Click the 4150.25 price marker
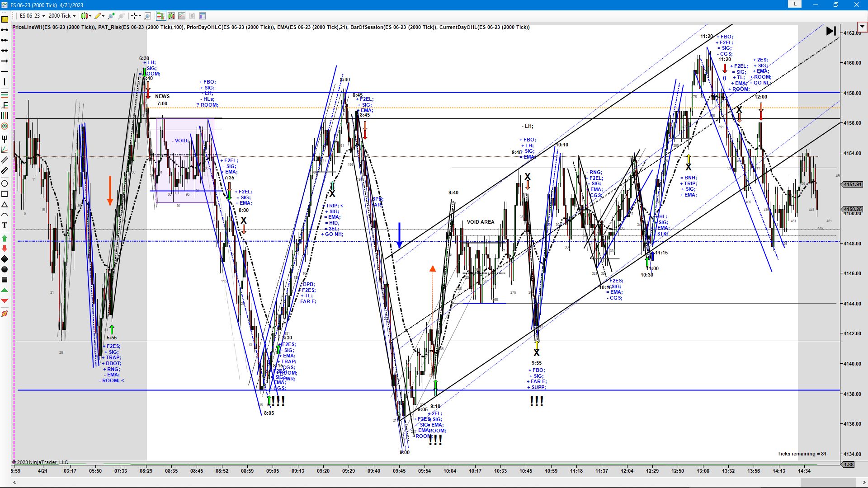The width and height of the screenshot is (868, 488). pyautogui.click(x=852, y=209)
